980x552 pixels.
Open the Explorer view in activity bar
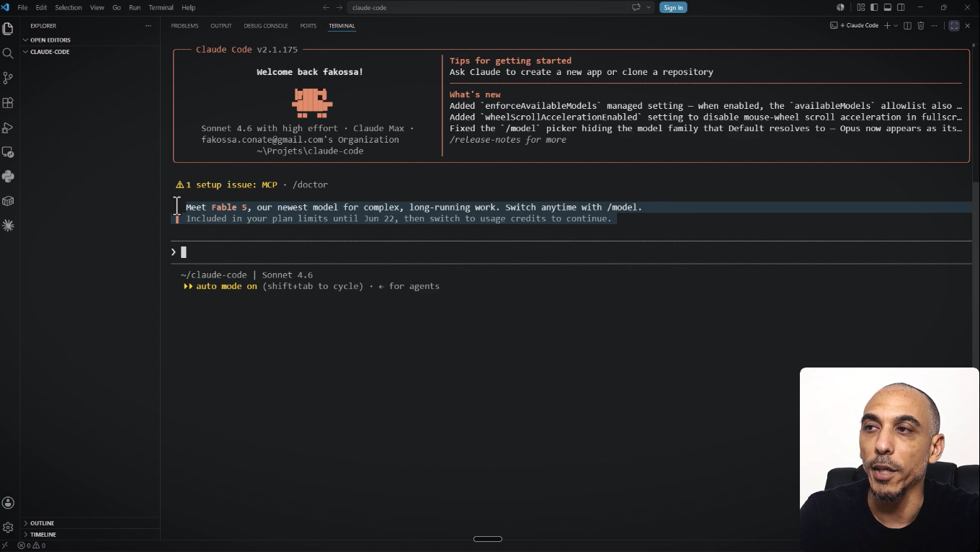pos(8,29)
